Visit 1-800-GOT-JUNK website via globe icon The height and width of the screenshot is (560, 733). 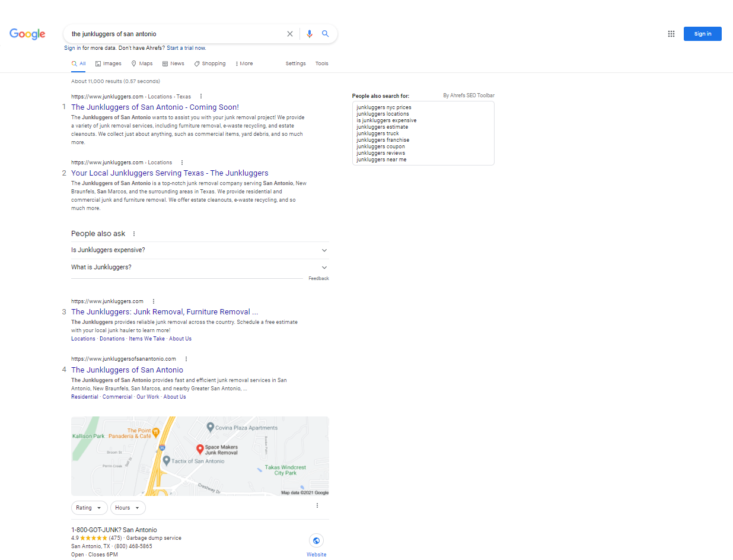click(316, 540)
